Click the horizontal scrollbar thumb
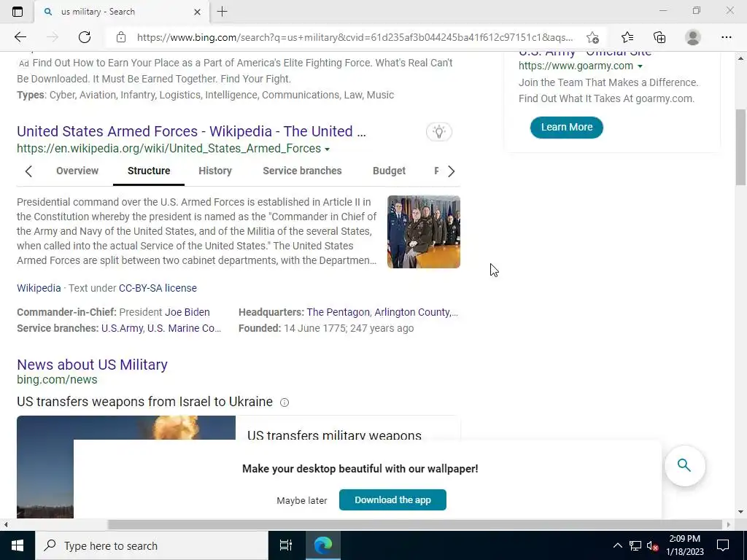 [414, 524]
